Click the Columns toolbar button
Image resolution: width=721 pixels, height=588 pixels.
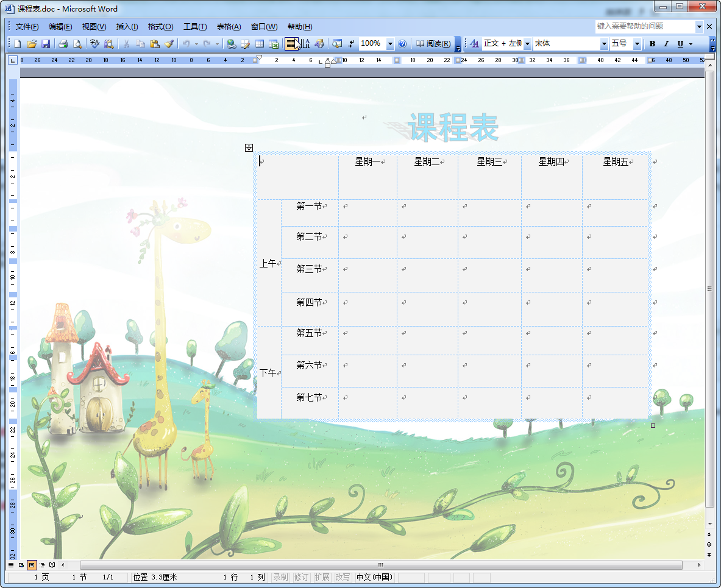point(291,44)
